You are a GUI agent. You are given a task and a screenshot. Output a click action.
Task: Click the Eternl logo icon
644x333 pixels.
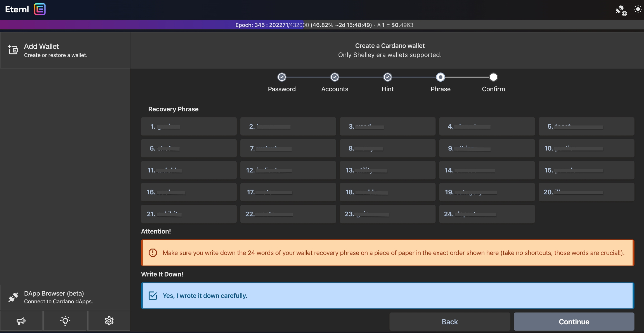40,9
